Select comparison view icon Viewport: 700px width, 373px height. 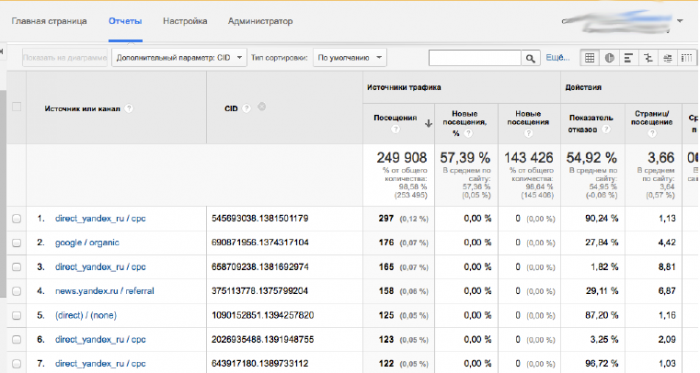pos(648,58)
